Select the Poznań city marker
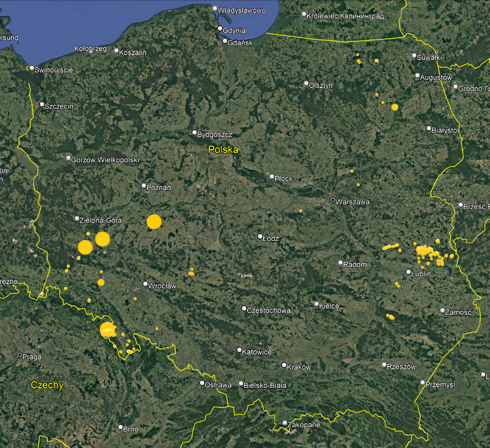Viewport: 490px width, 448px height. 144,186
